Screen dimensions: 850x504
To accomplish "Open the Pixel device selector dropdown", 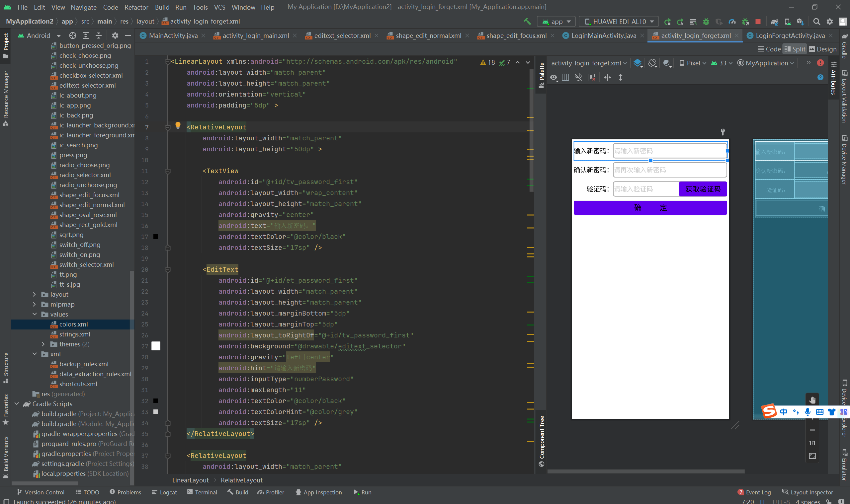I will click(693, 63).
